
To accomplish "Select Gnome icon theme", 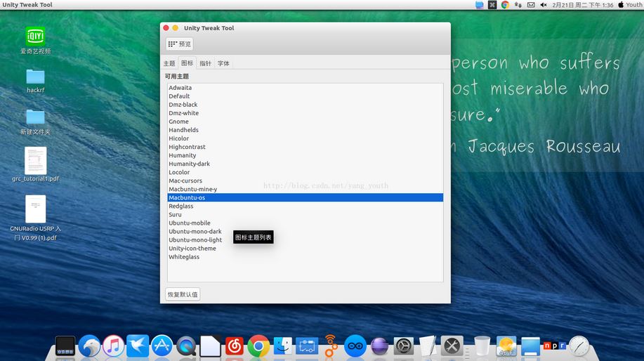I will 305,122.
